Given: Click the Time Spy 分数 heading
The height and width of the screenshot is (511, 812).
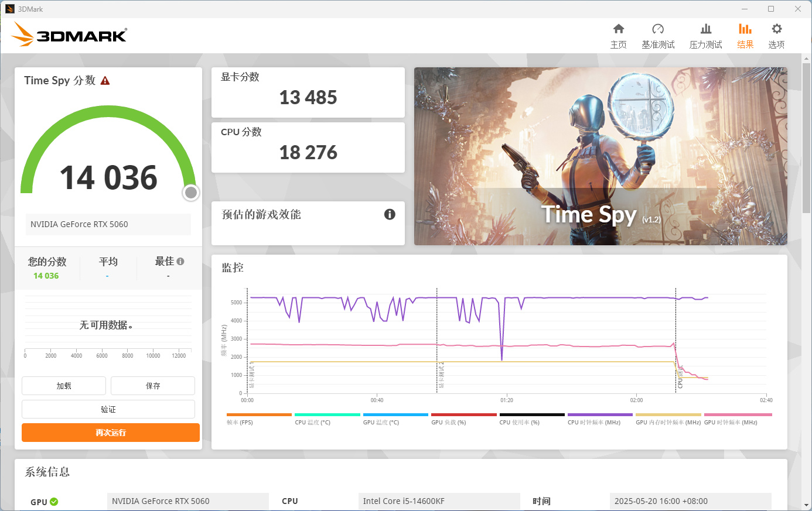Looking at the screenshot, I should tap(60, 81).
